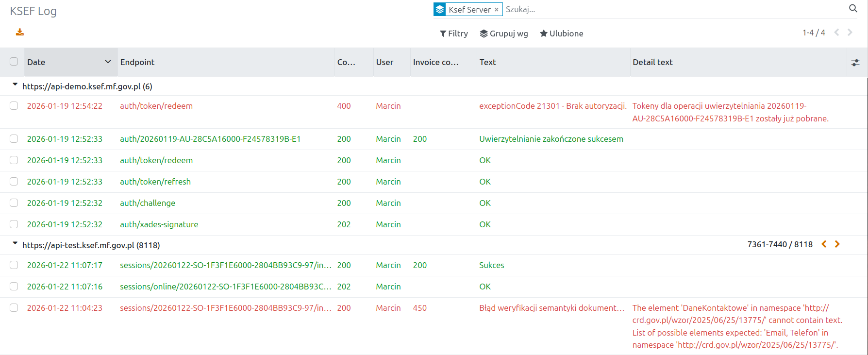868x355 pixels.
Task: Open the Filtry menu
Action: pyautogui.click(x=454, y=34)
